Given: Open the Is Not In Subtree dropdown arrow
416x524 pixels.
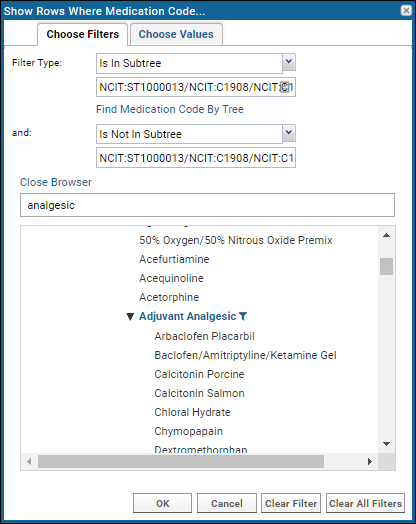Looking at the screenshot, I should click(289, 133).
